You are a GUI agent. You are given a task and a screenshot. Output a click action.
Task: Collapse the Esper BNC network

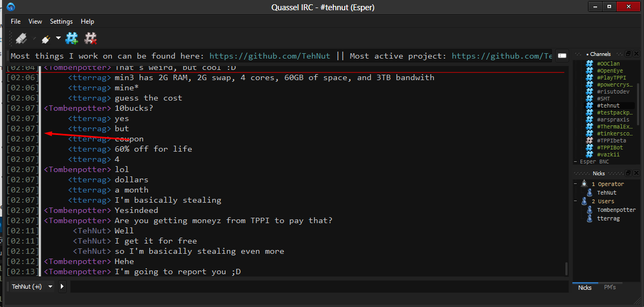point(575,161)
